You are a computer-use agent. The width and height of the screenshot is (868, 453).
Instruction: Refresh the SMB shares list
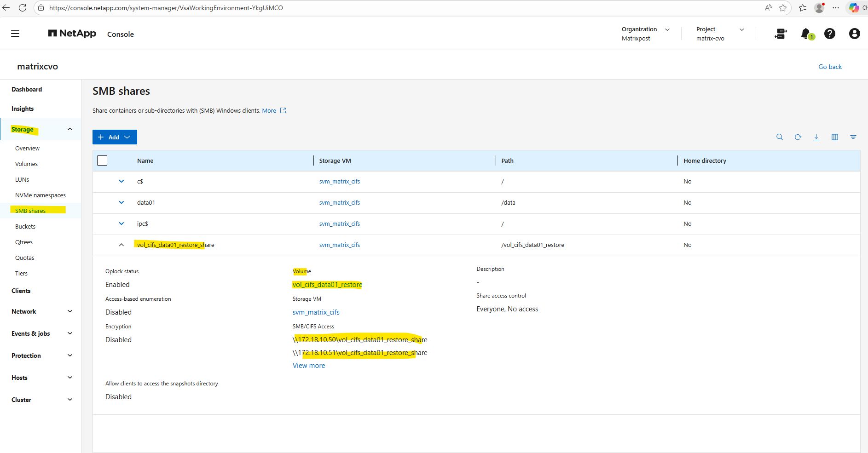tap(798, 137)
